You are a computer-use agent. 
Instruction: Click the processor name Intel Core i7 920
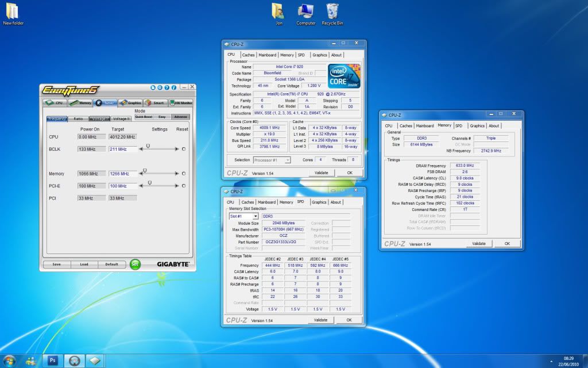(289, 67)
